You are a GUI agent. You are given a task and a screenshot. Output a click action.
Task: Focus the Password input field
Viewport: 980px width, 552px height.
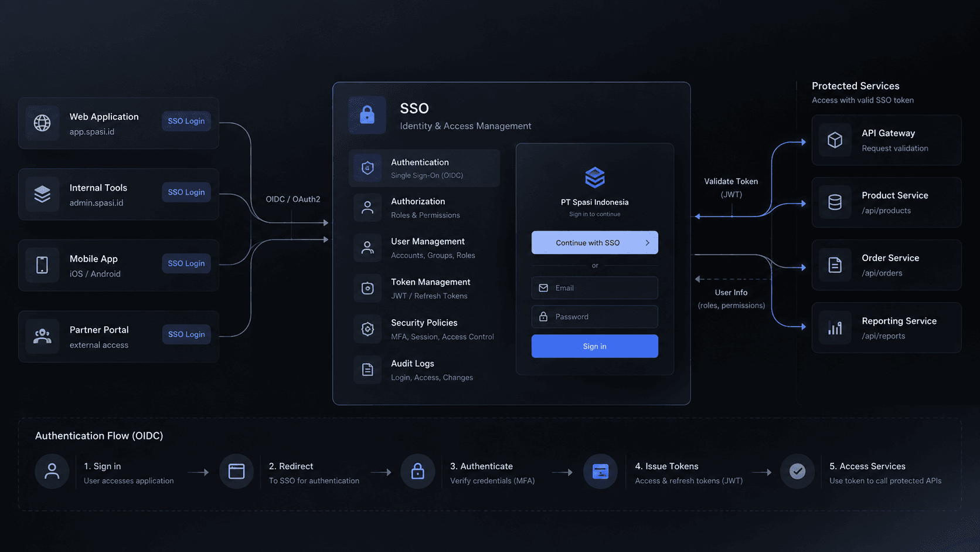tap(595, 317)
